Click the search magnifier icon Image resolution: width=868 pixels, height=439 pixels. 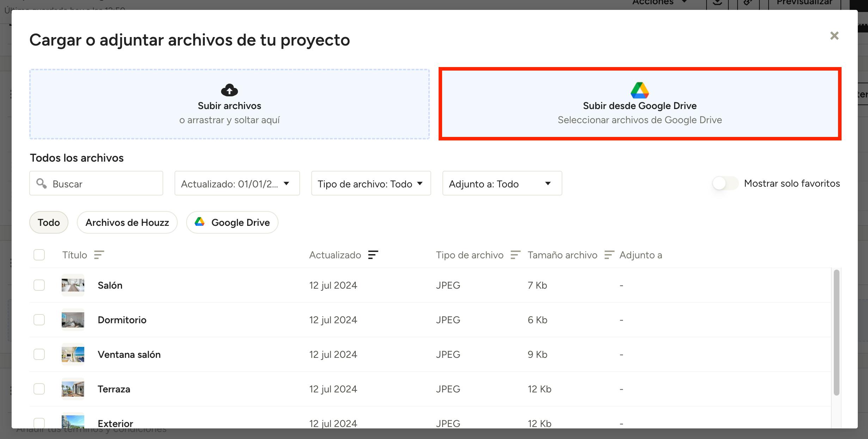pyautogui.click(x=42, y=184)
